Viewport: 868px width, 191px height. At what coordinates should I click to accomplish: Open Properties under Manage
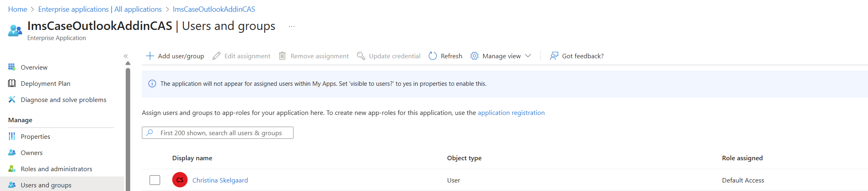[x=35, y=136]
